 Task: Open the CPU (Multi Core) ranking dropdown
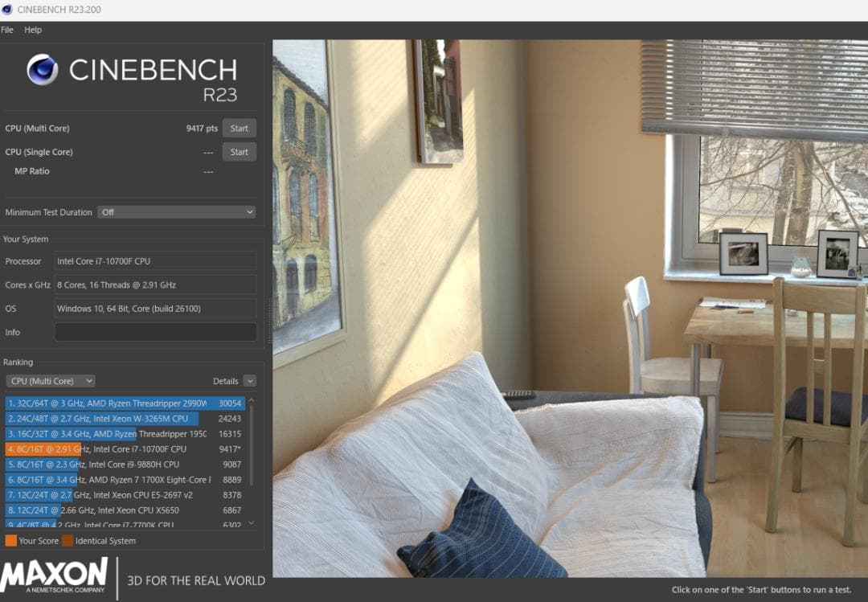[51, 381]
